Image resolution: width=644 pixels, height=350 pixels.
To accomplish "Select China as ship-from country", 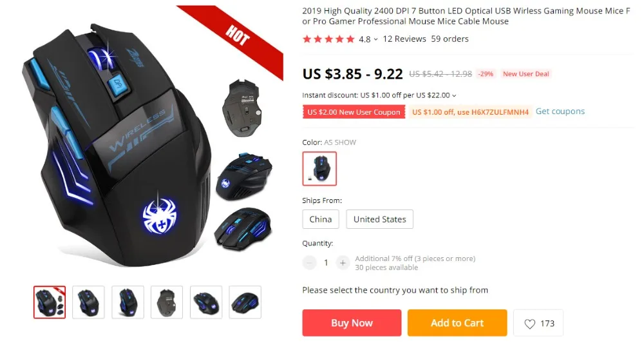I will coord(321,219).
